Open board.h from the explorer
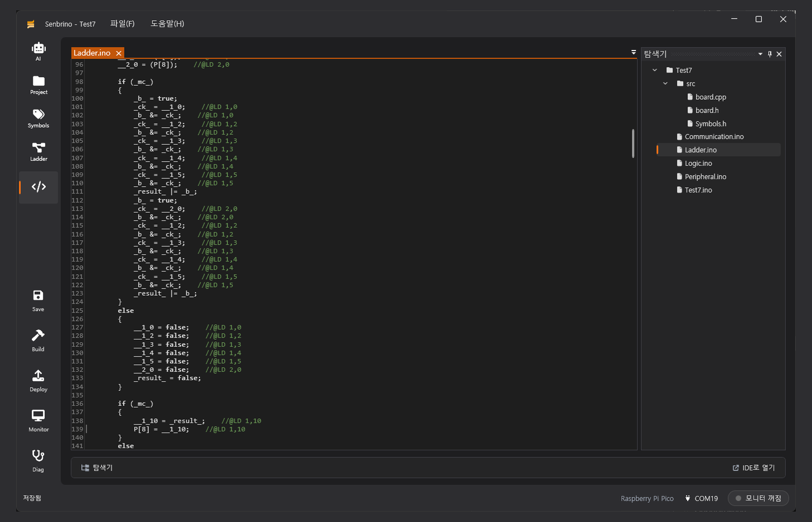 pyautogui.click(x=706, y=110)
